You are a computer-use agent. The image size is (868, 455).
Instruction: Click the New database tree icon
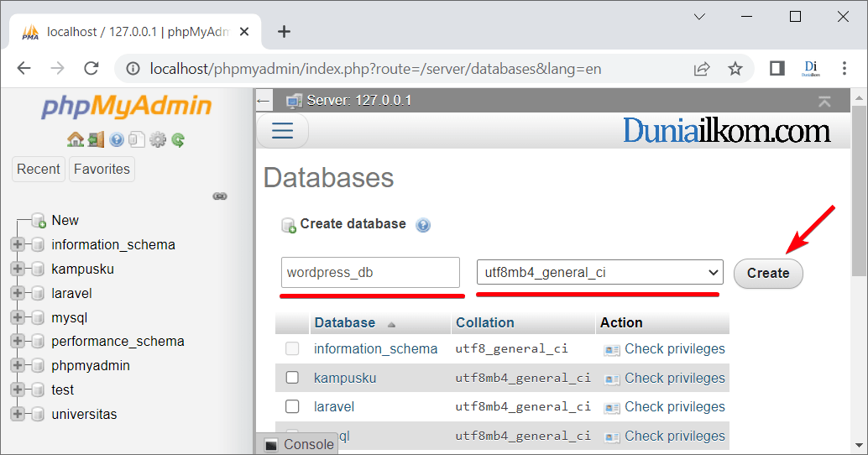click(39, 221)
